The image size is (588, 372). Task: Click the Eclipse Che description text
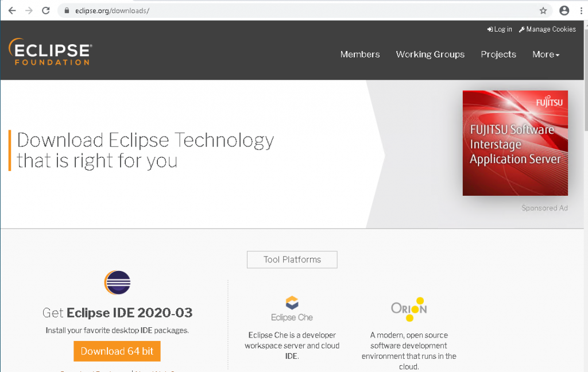point(292,346)
